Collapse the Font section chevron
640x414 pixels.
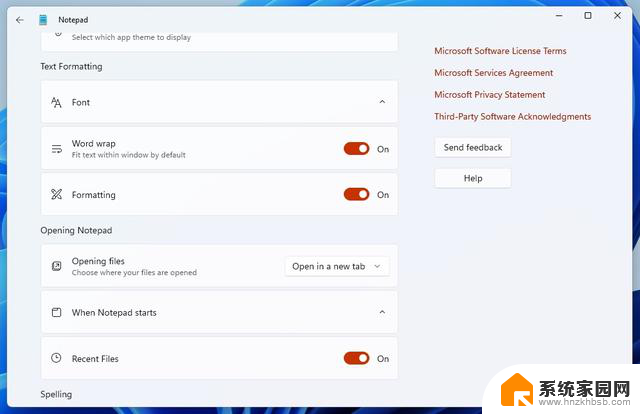point(382,102)
